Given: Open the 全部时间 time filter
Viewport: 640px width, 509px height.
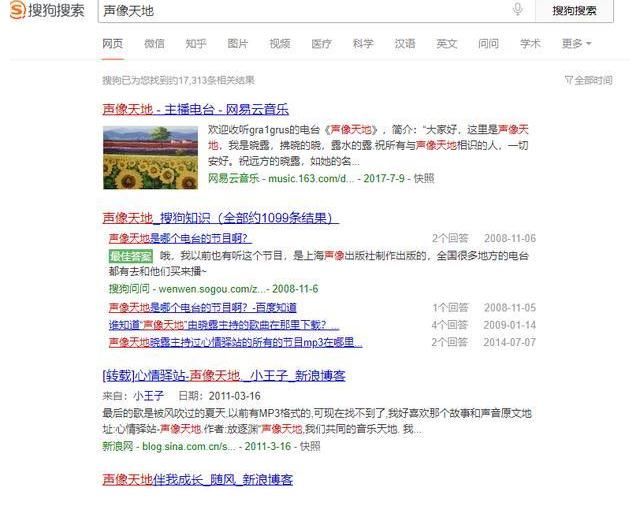Looking at the screenshot, I should click(x=589, y=80).
